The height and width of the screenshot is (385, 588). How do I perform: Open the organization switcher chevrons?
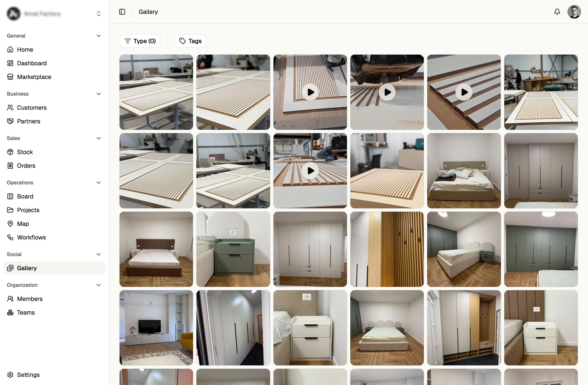(x=99, y=14)
